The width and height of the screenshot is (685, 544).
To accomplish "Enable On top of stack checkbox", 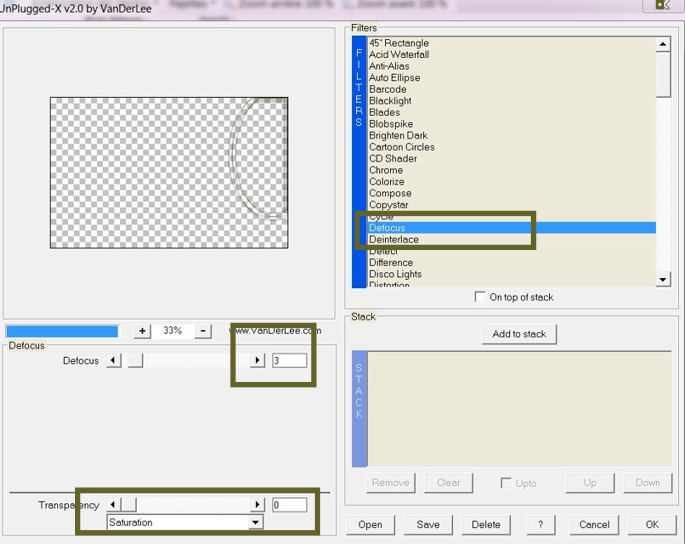I will [480, 297].
